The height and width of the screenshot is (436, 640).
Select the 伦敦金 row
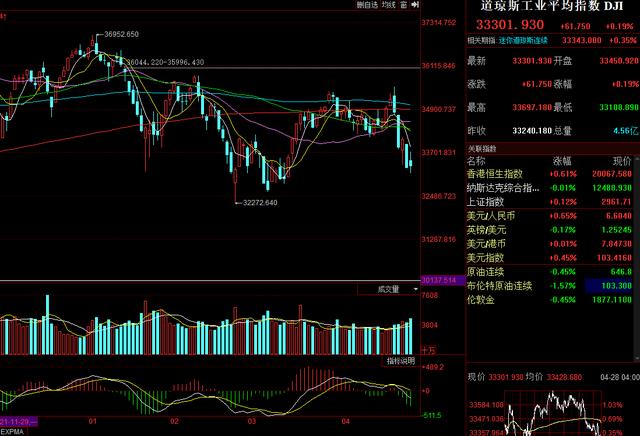point(484,298)
